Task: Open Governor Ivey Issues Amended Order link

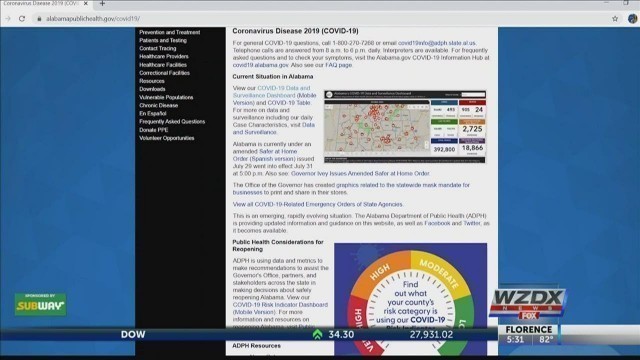Action: (360, 173)
